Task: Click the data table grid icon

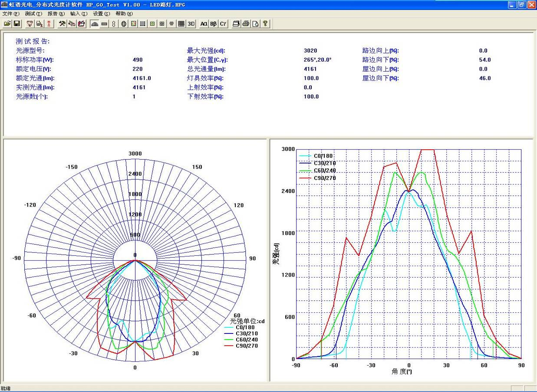Action: coord(181,24)
